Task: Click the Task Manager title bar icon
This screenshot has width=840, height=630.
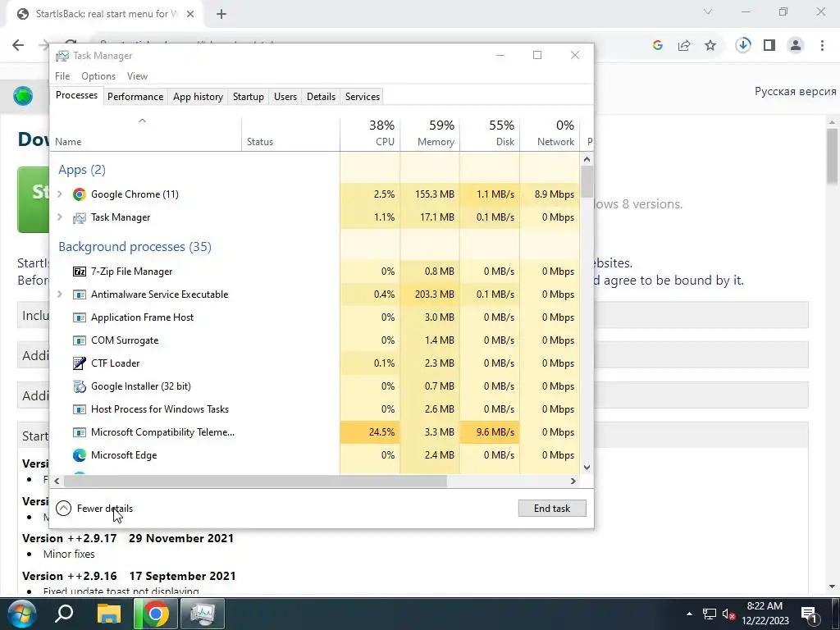Action: (62, 56)
